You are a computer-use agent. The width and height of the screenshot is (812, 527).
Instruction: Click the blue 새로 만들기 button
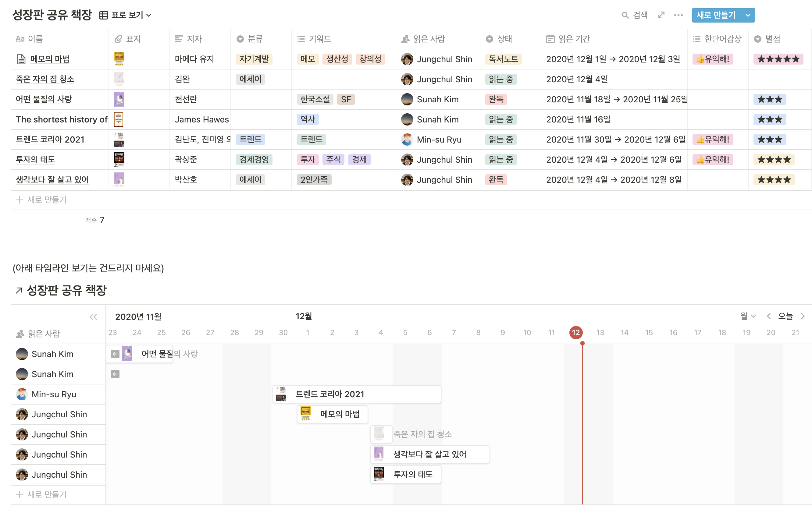716,15
